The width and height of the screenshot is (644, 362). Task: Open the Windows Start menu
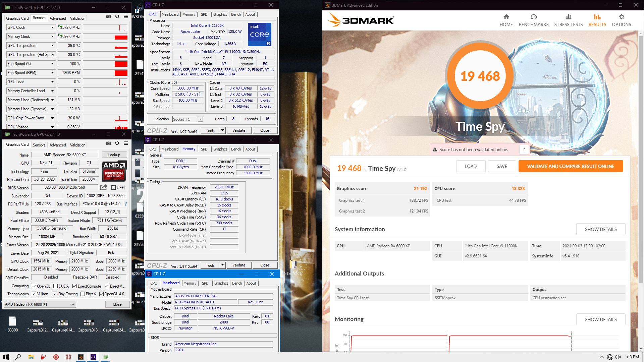(6, 357)
